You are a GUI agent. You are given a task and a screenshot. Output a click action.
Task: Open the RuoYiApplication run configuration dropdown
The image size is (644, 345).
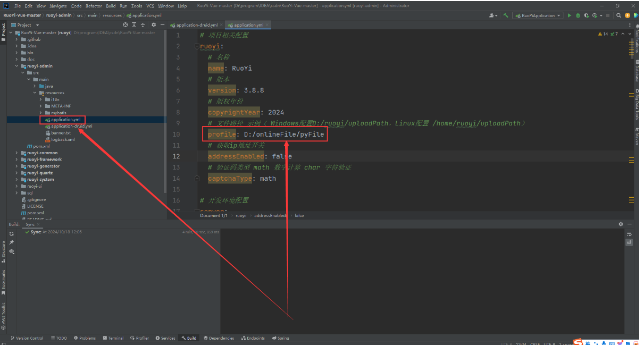click(x=537, y=15)
